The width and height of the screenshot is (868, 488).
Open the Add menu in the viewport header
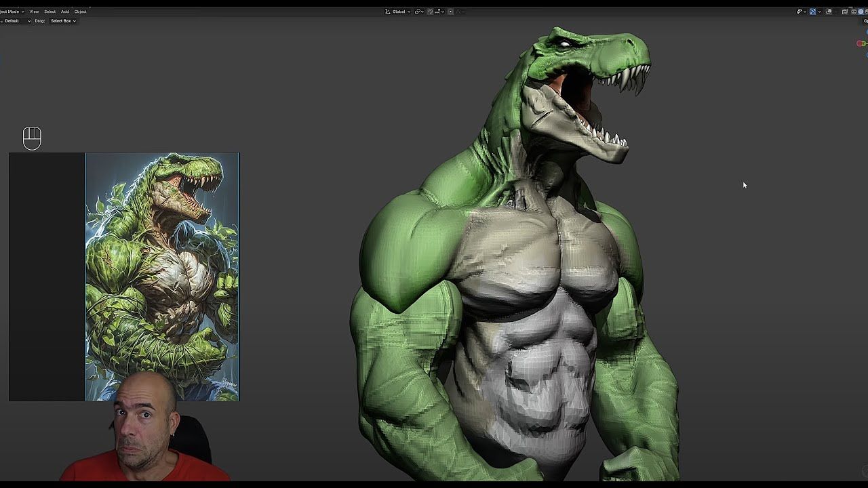64,12
